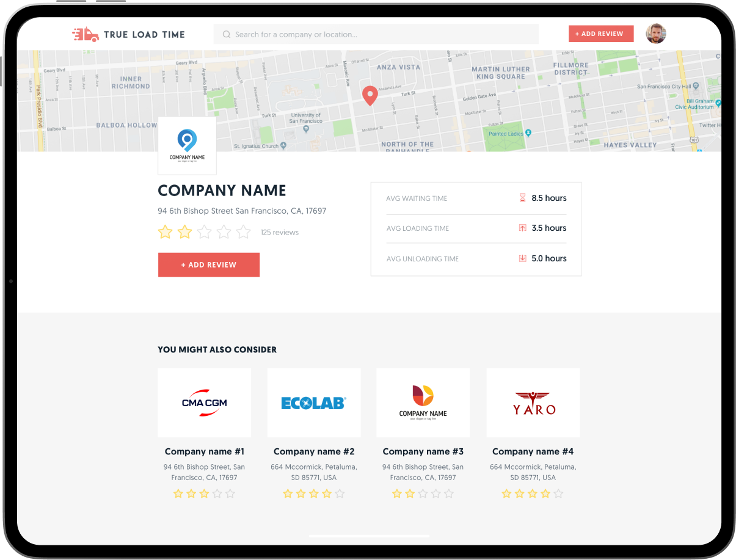Viewport: 736px width, 560px height.
Task: Click the red map location pin
Action: click(370, 95)
